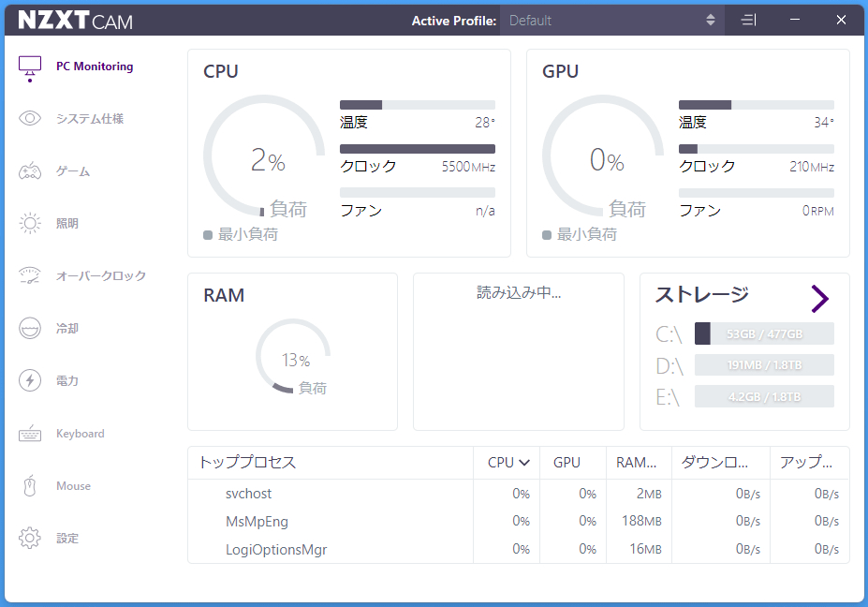Select the LogiOptionsMgr process entry
868x607 pixels.
pyautogui.click(x=276, y=549)
